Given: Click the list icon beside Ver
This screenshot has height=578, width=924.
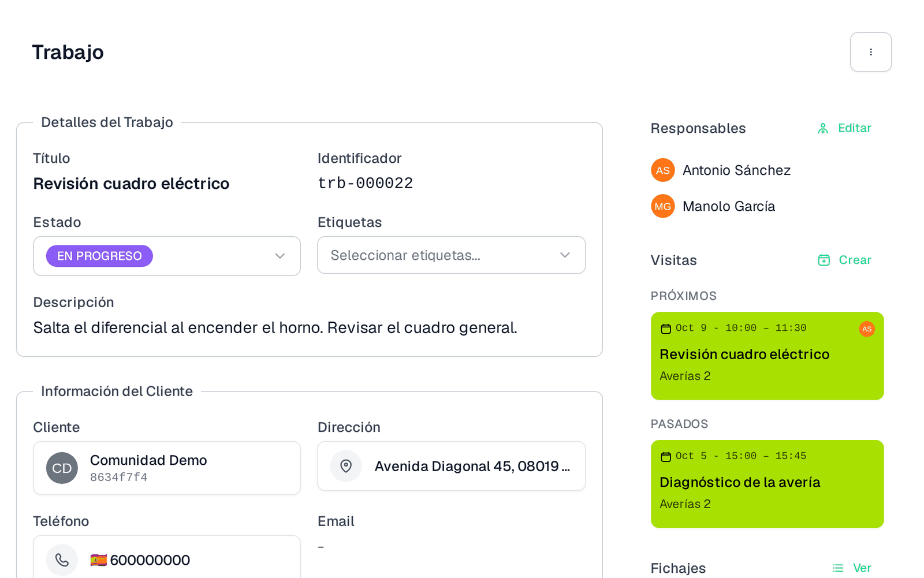Looking at the screenshot, I should [x=838, y=568].
